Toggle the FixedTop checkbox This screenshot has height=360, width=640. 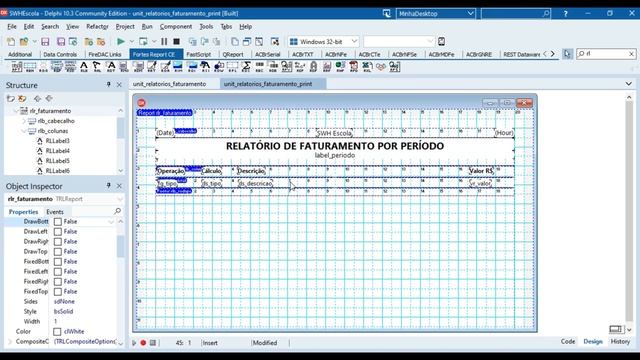(58, 292)
